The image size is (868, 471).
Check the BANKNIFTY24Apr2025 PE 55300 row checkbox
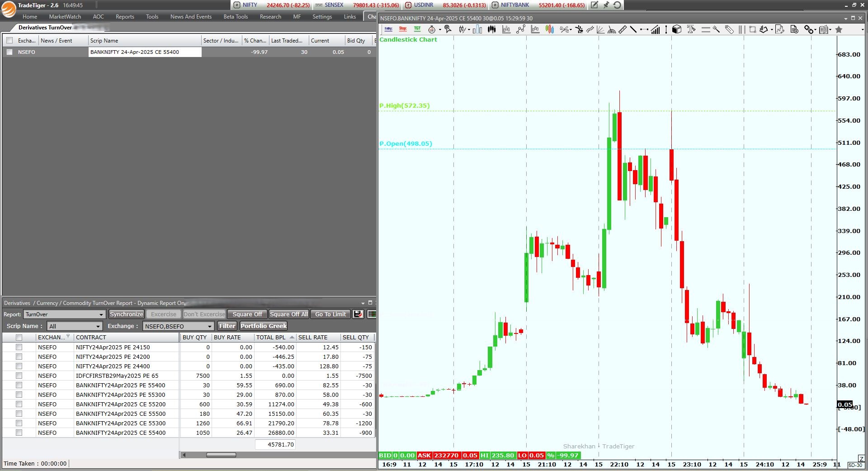(x=19, y=395)
